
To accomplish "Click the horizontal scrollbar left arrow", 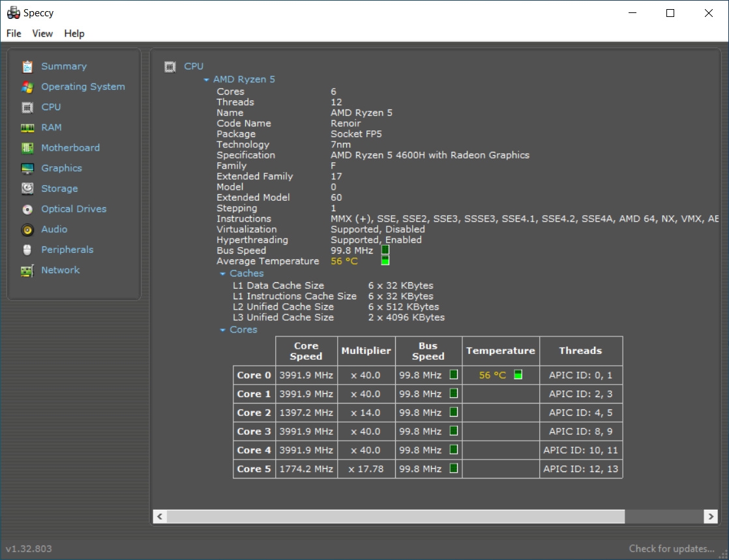I will (x=160, y=516).
